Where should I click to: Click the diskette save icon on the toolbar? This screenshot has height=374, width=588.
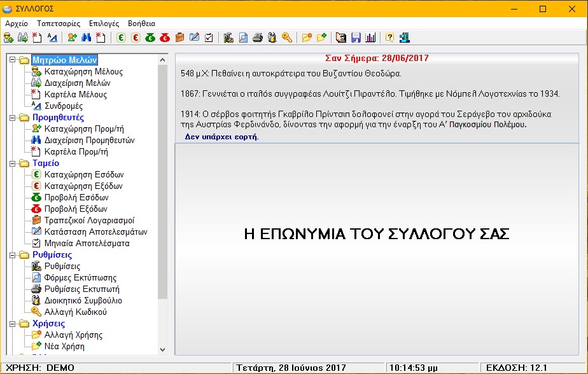tap(356, 37)
